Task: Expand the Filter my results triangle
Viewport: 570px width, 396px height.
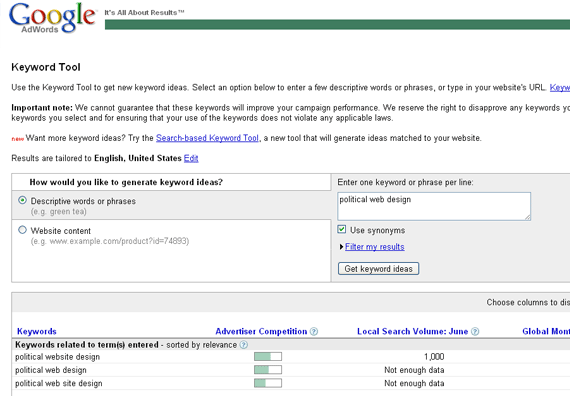Action: 341,247
